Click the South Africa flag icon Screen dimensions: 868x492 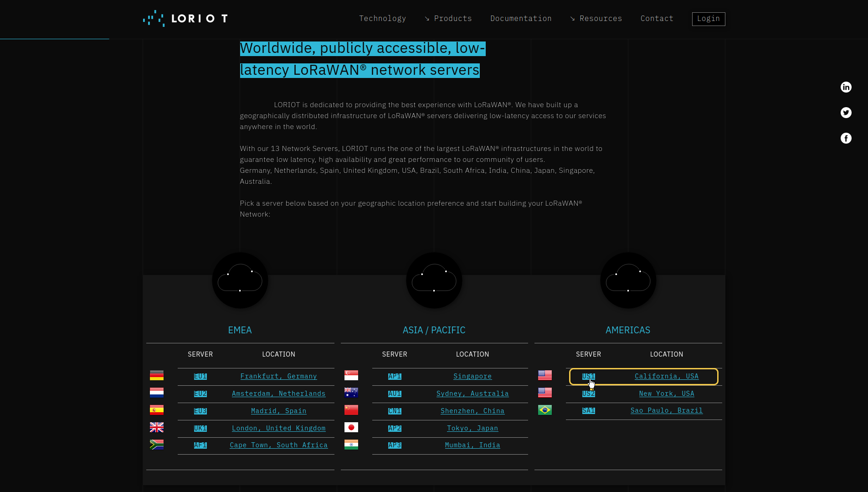[157, 445]
